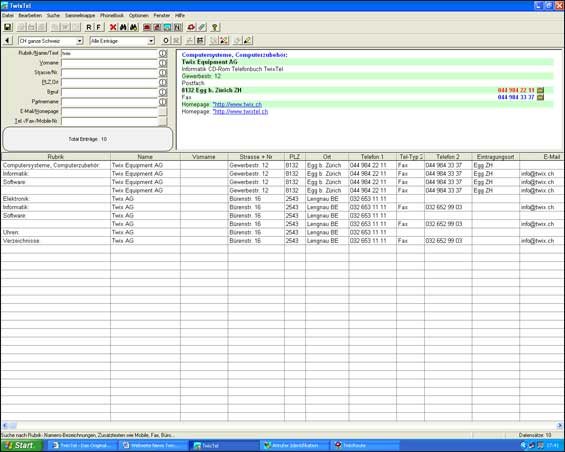The image size is (565, 452).
Task: Click the phone icon next to 044 984 22 11
Action: click(540, 90)
